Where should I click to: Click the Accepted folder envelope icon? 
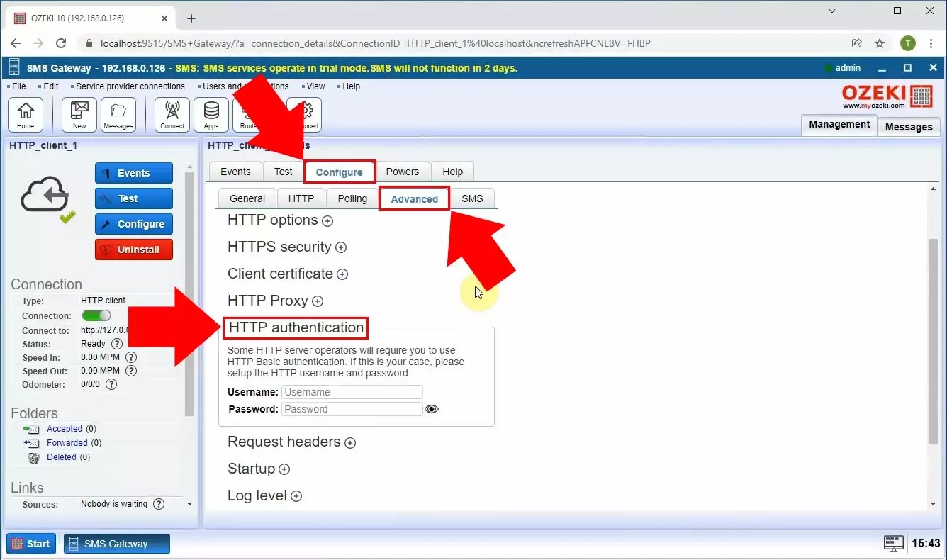[x=31, y=430]
